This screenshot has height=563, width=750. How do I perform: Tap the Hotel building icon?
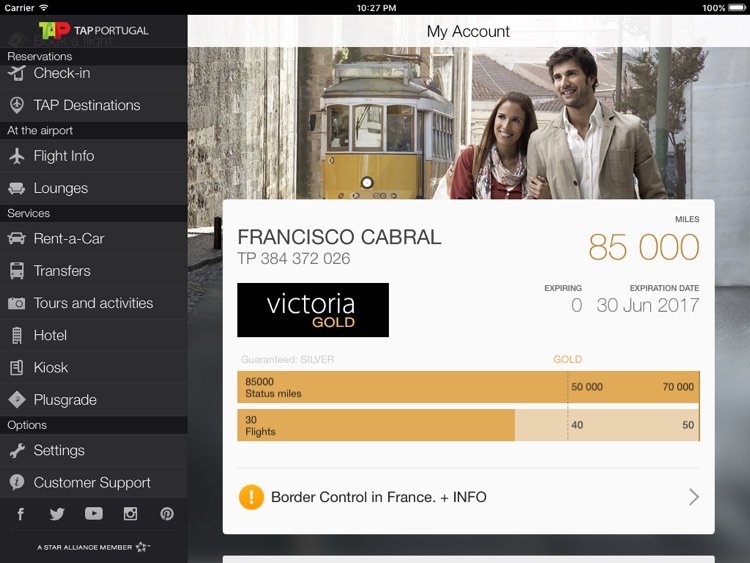(x=17, y=335)
